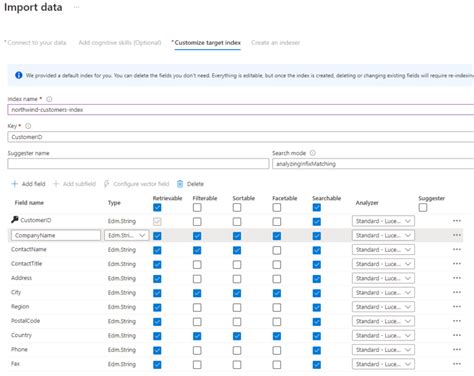Expand the CompanyName type dropdown
The width and height of the screenshot is (474, 376).
tap(127, 235)
